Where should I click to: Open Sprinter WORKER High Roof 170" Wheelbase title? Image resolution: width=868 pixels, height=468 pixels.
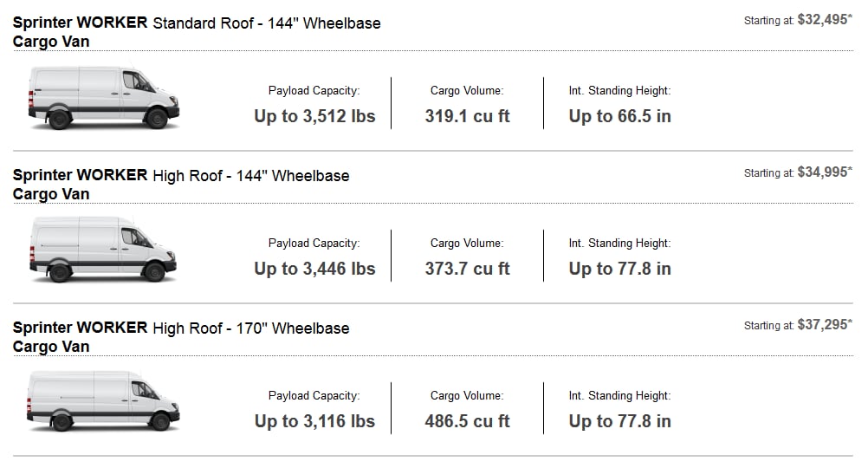(181, 337)
